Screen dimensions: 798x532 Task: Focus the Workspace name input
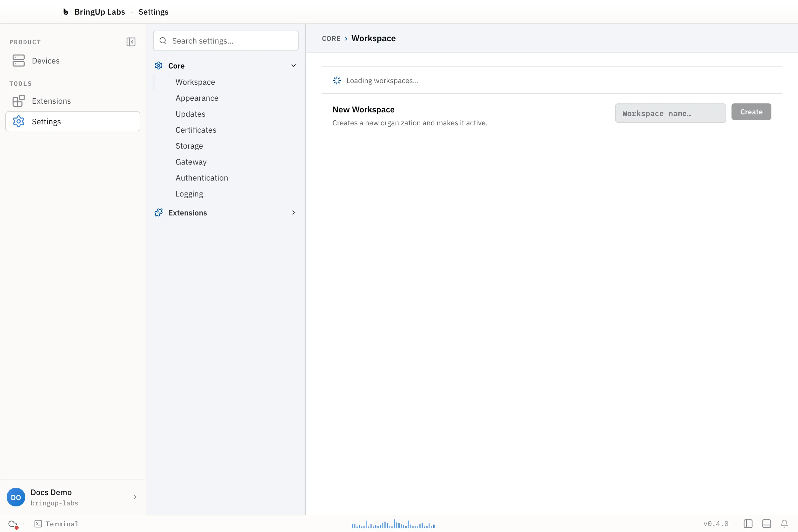(670, 113)
